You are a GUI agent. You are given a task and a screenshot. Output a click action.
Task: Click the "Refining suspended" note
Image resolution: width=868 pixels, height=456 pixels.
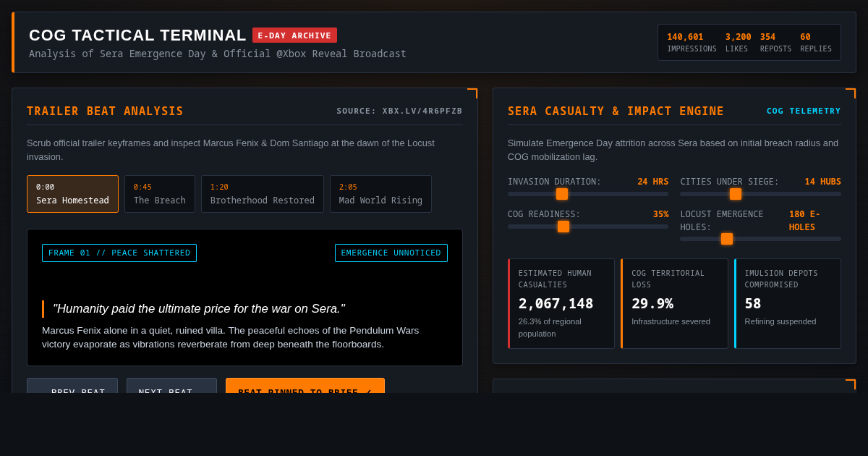click(x=780, y=321)
